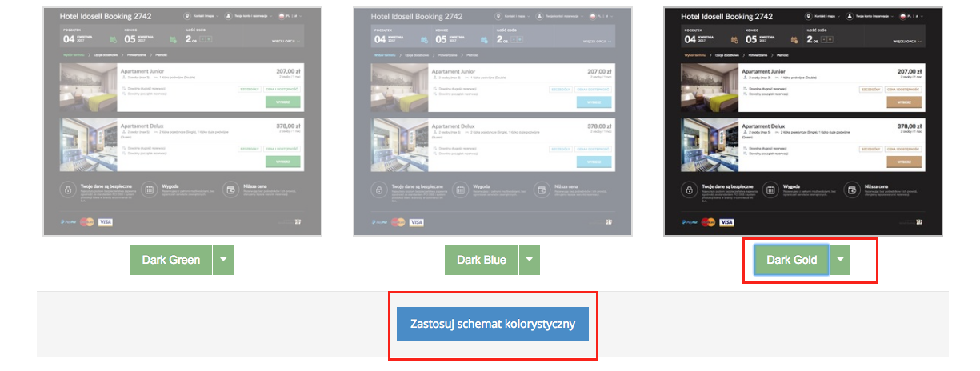Open the Dark Green theme preview thumbnail

pyautogui.click(x=182, y=122)
